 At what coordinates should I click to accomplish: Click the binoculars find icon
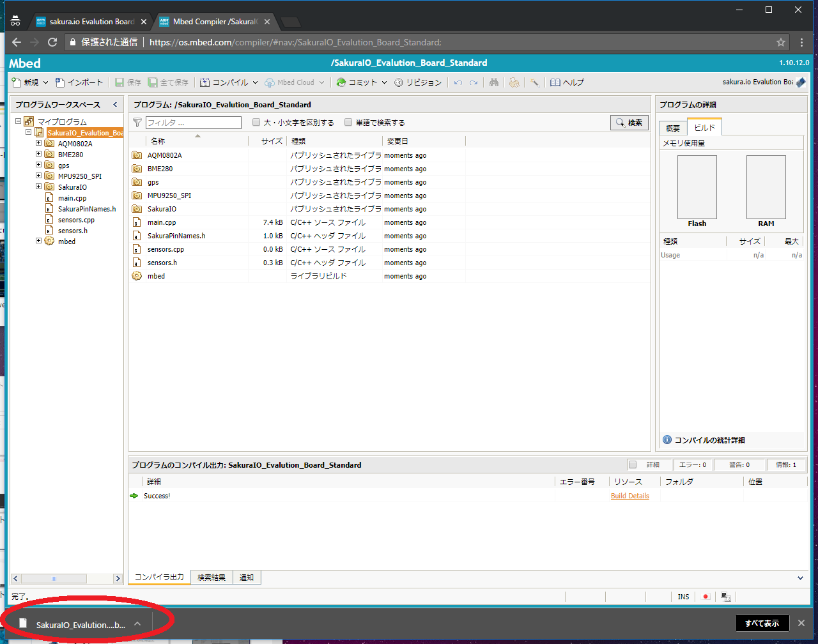point(494,82)
